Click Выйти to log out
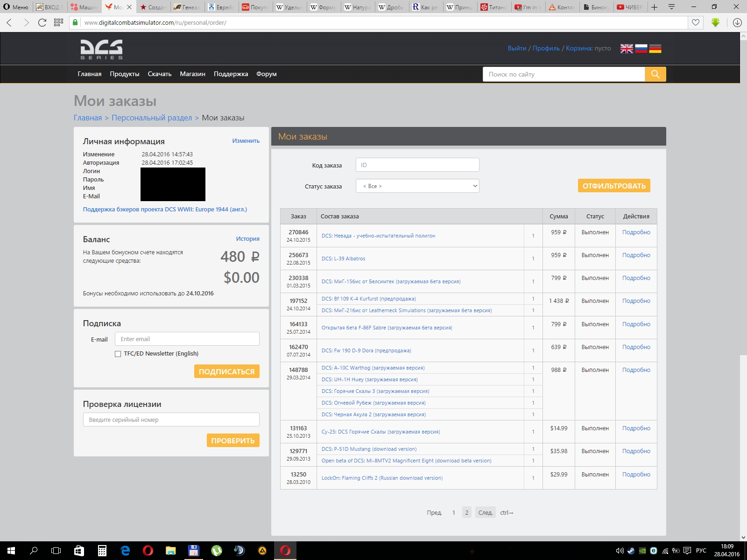The image size is (747, 560). coord(517,49)
